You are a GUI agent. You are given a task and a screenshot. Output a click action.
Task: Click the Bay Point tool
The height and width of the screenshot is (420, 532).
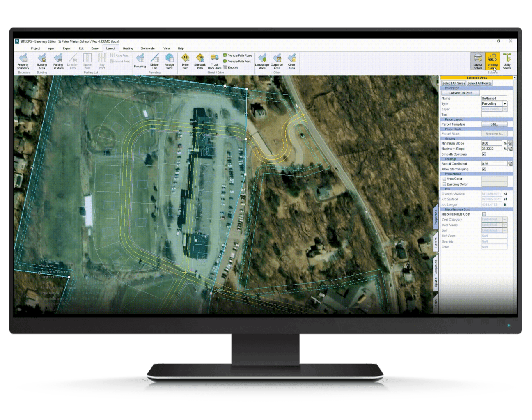(x=102, y=62)
